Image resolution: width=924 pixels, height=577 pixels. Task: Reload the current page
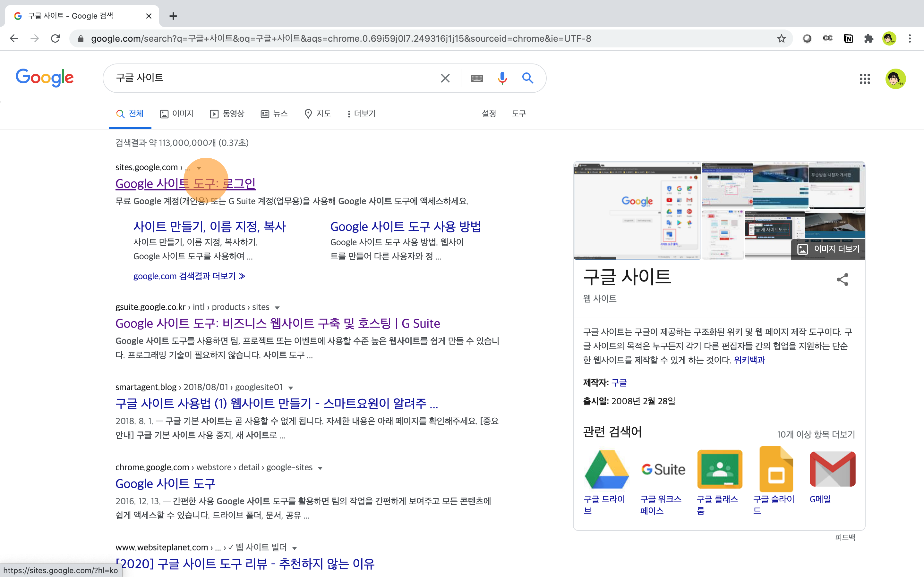tap(56, 38)
